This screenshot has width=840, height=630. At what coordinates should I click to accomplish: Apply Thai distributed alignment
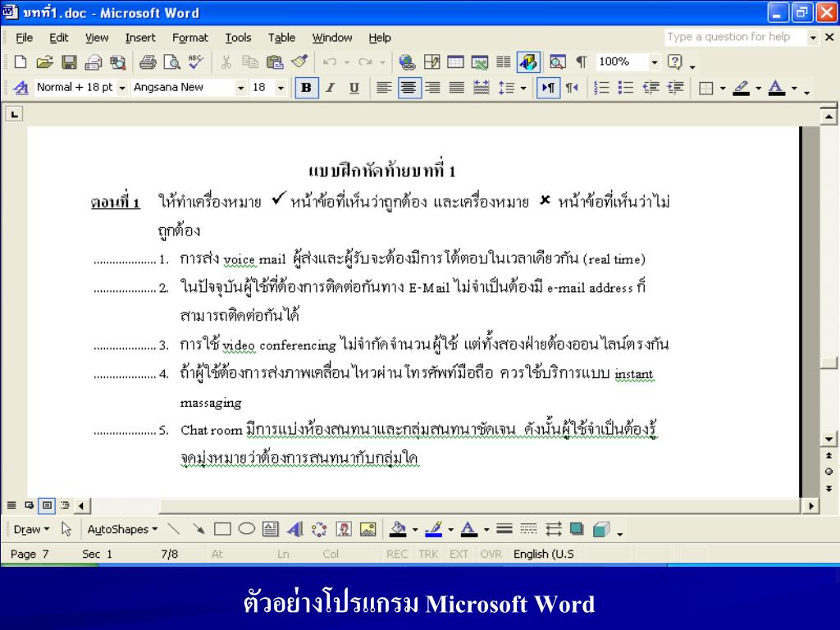coord(481,88)
